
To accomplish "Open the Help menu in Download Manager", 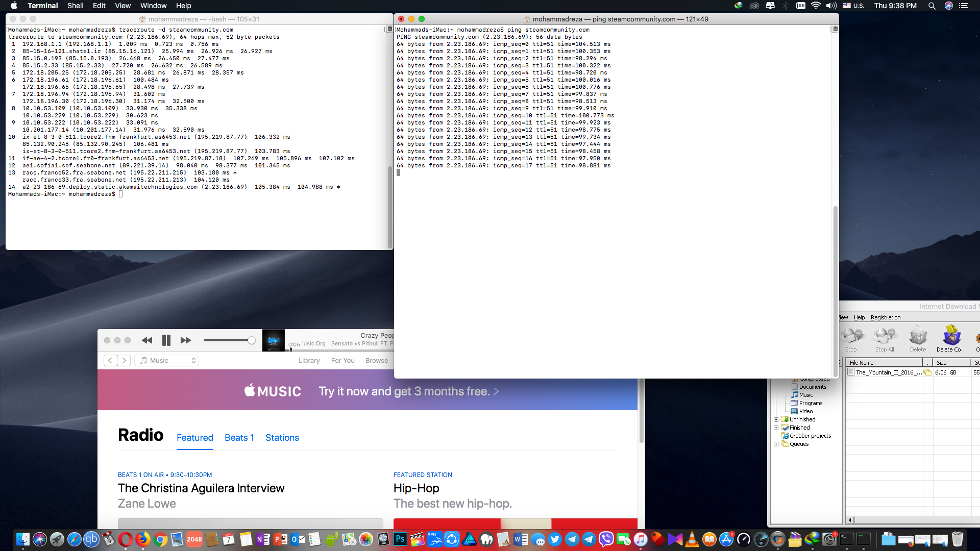I will point(860,317).
